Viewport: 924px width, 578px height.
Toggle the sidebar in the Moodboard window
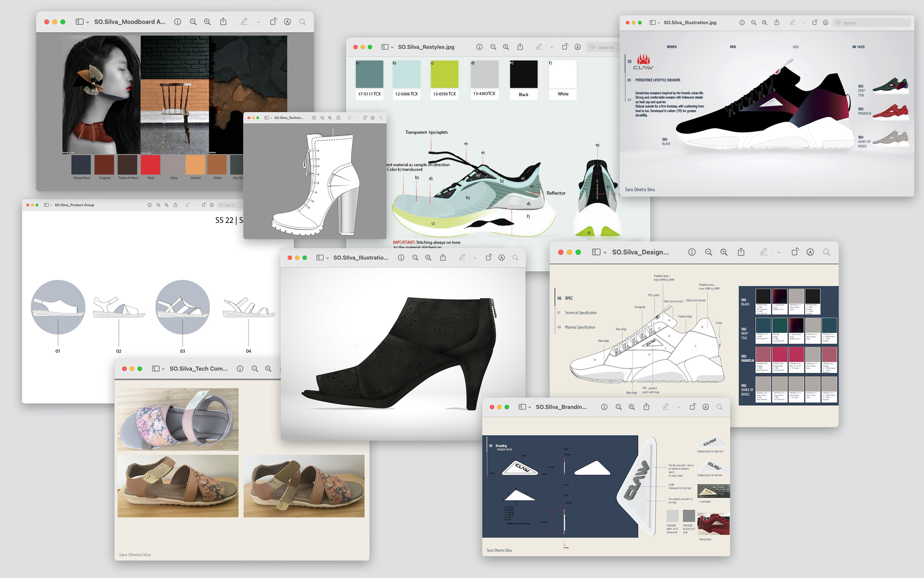79,22
